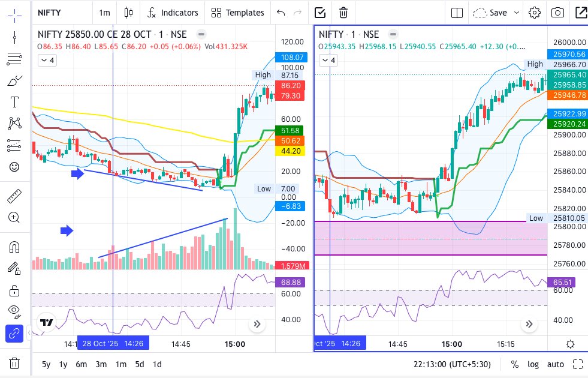Open chart settings gear

tap(535, 13)
